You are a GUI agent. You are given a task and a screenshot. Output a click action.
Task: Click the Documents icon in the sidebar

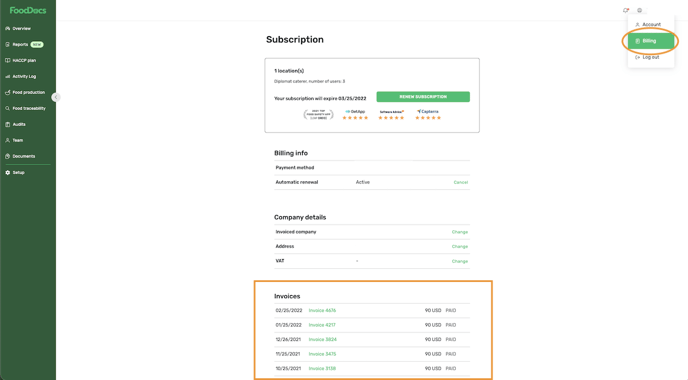click(7, 156)
